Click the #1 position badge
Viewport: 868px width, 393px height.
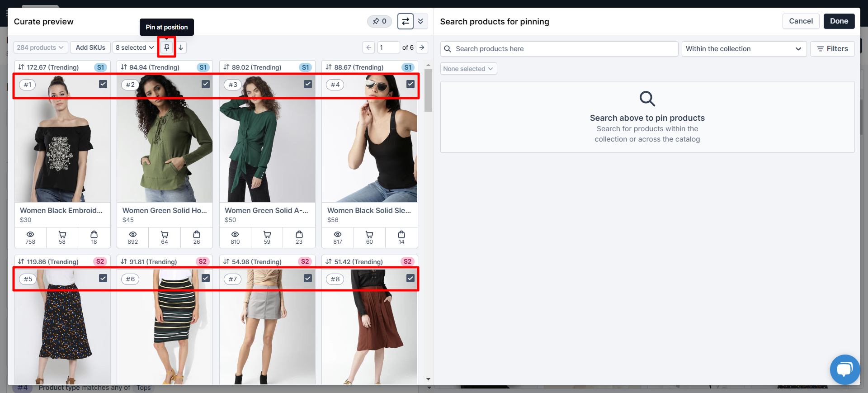28,85
